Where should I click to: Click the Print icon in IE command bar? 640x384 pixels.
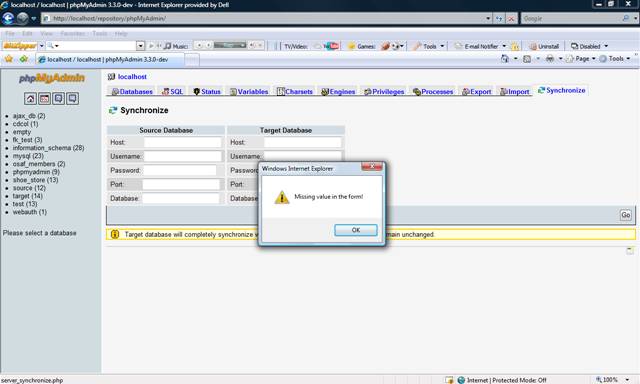[550, 59]
